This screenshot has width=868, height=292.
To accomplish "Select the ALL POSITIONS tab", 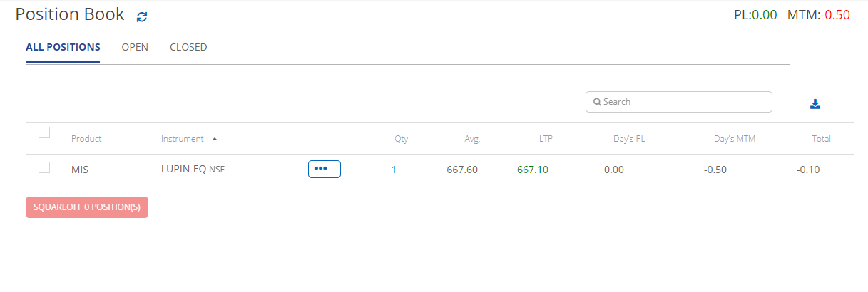I will click(63, 47).
